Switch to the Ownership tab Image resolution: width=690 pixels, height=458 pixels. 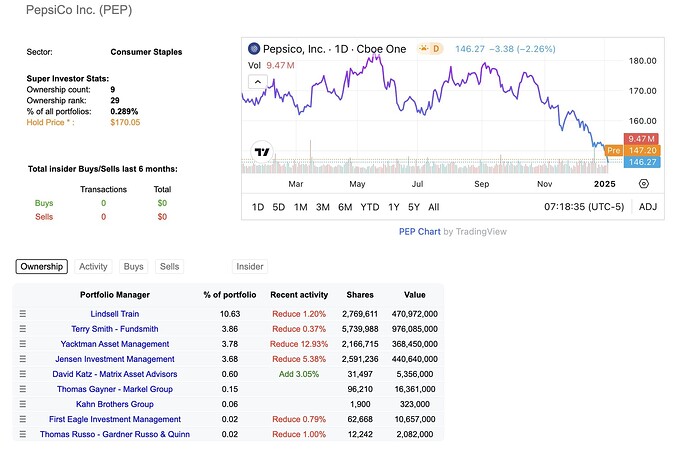pyautogui.click(x=42, y=266)
